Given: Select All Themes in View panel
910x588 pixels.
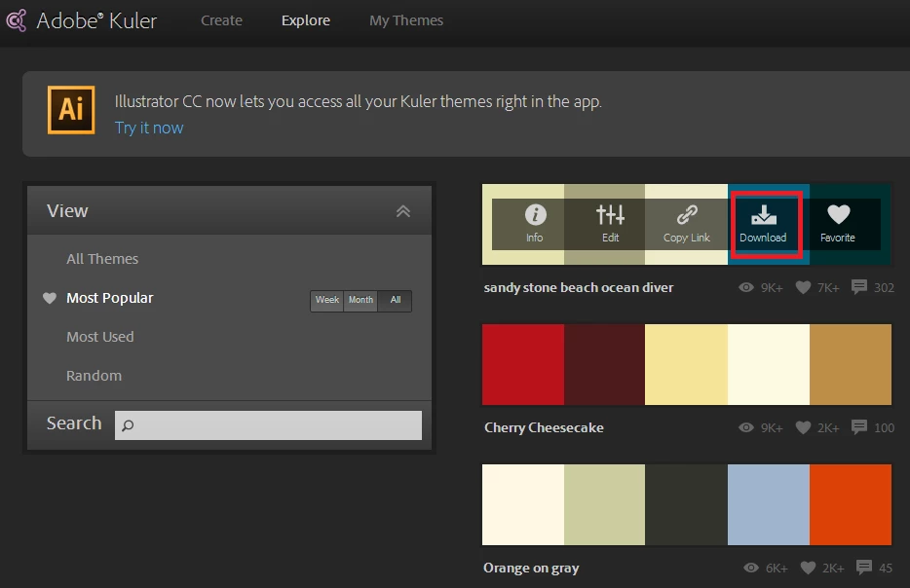Looking at the screenshot, I should 102,259.
